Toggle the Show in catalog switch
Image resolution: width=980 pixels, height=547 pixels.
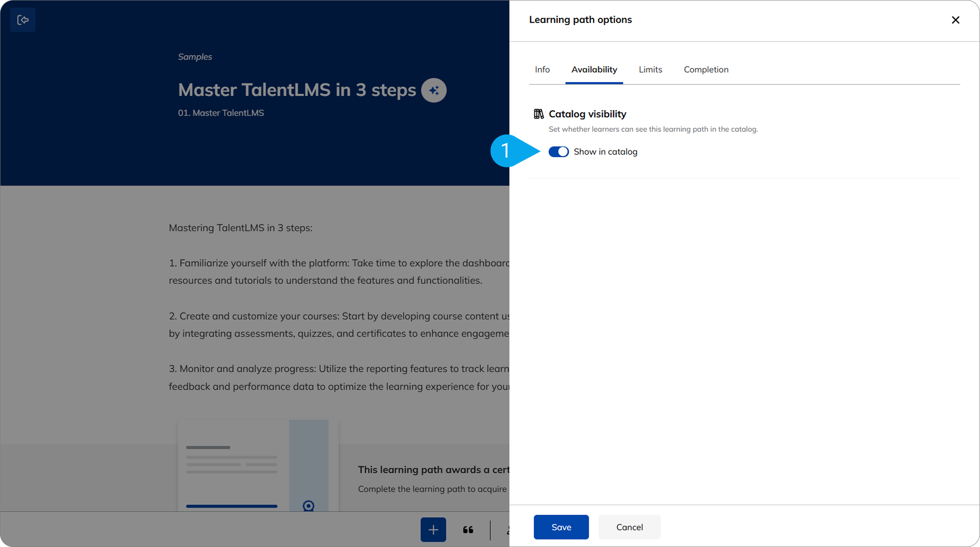[x=558, y=152]
